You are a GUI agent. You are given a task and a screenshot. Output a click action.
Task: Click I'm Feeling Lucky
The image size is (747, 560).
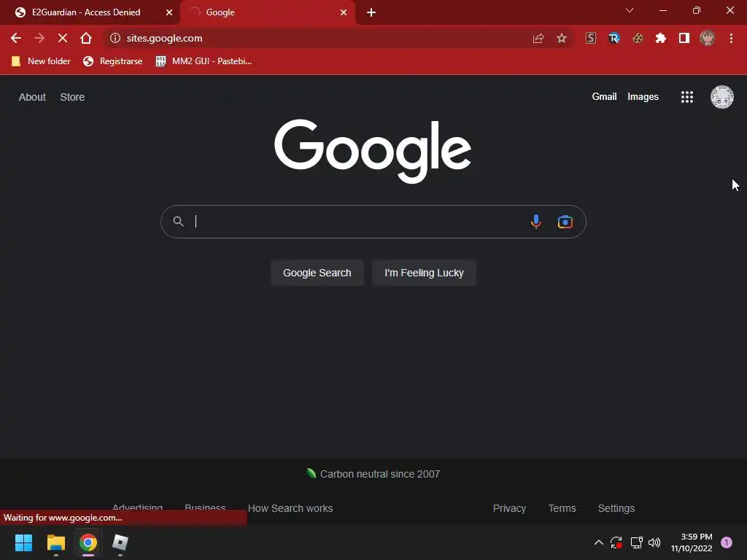(x=424, y=273)
